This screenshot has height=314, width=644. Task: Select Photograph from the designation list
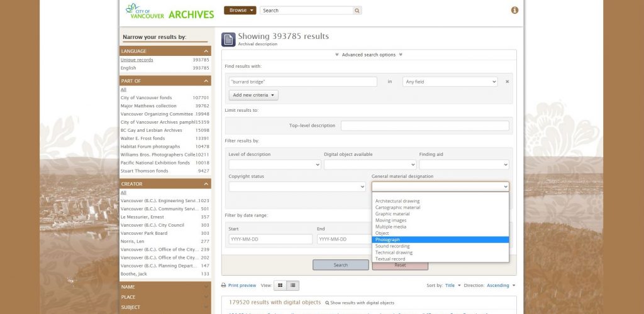[387, 240]
